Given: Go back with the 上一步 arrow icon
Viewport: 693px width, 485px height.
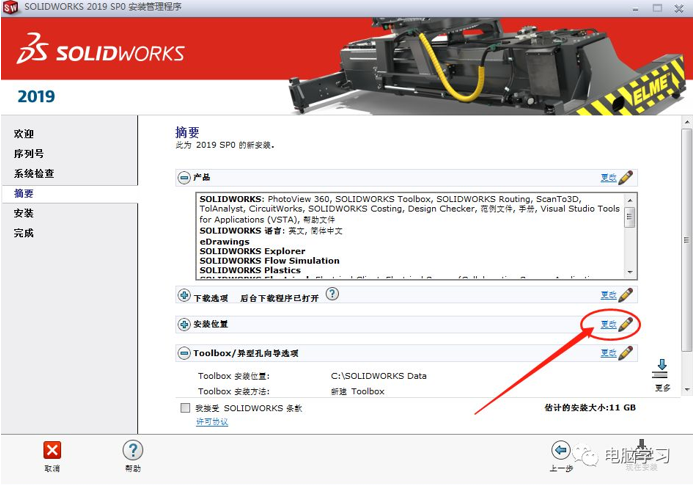Looking at the screenshot, I should point(561,451).
